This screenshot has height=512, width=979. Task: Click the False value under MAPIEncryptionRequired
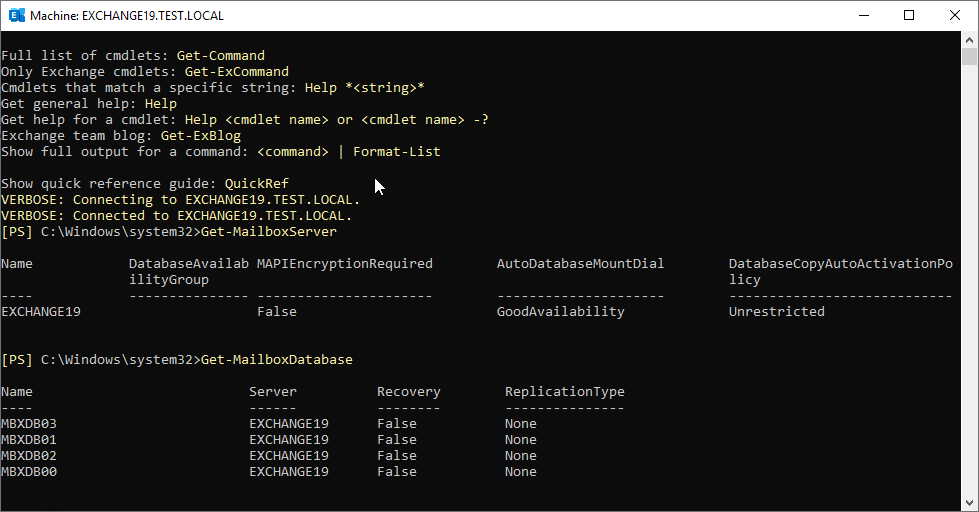(x=277, y=312)
